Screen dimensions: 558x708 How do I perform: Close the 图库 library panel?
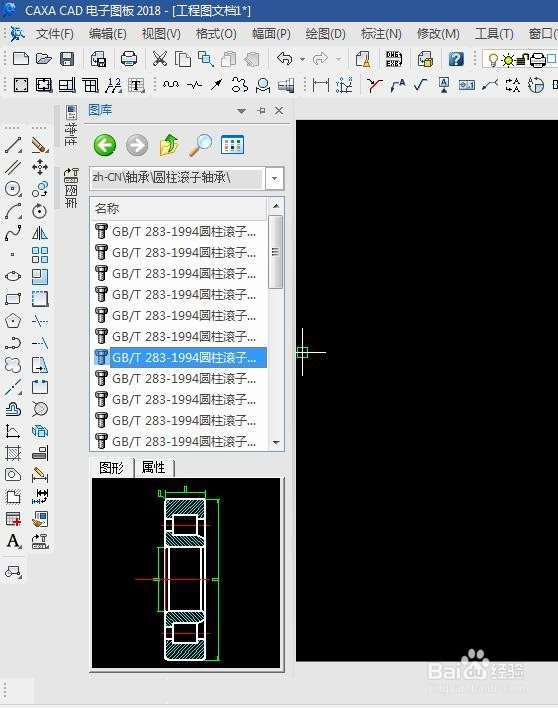279,111
